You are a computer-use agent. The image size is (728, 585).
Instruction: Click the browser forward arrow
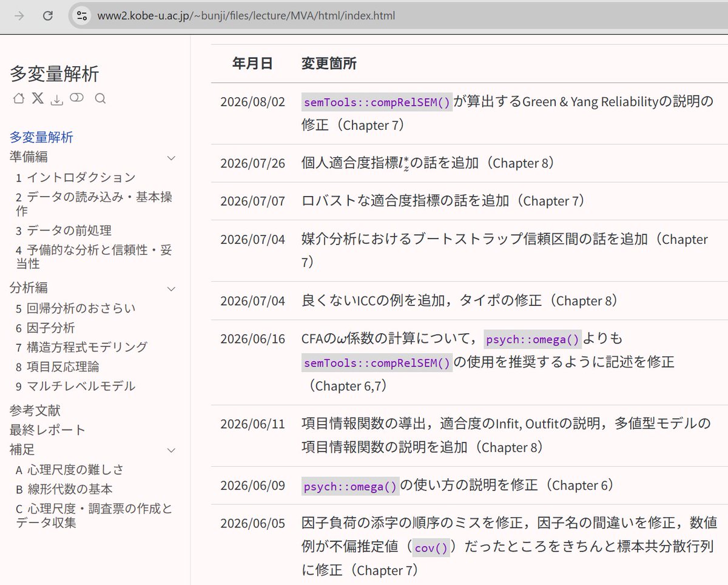tap(19, 16)
